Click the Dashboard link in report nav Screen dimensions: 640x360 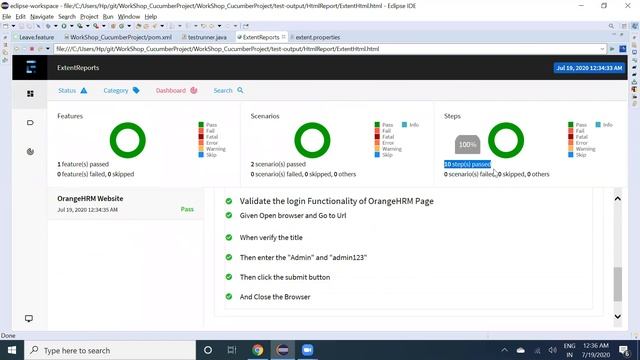click(176, 91)
